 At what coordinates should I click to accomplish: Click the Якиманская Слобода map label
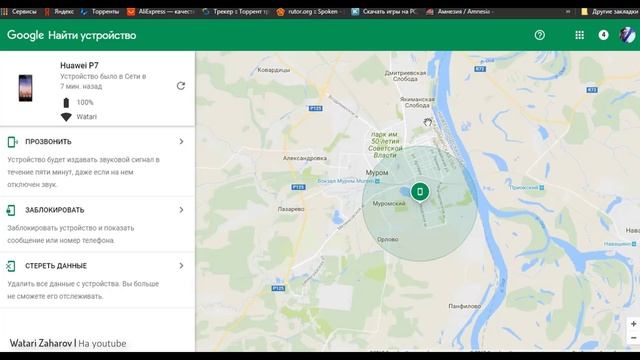(x=417, y=102)
